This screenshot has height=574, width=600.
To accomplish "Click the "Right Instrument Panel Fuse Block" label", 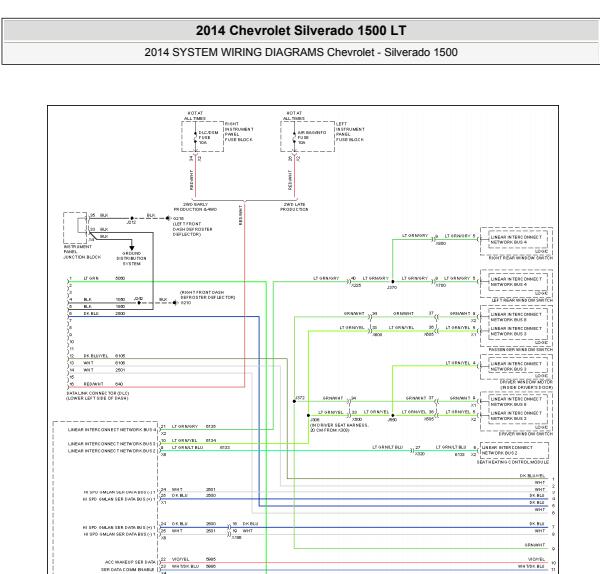I will click(x=239, y=132).
